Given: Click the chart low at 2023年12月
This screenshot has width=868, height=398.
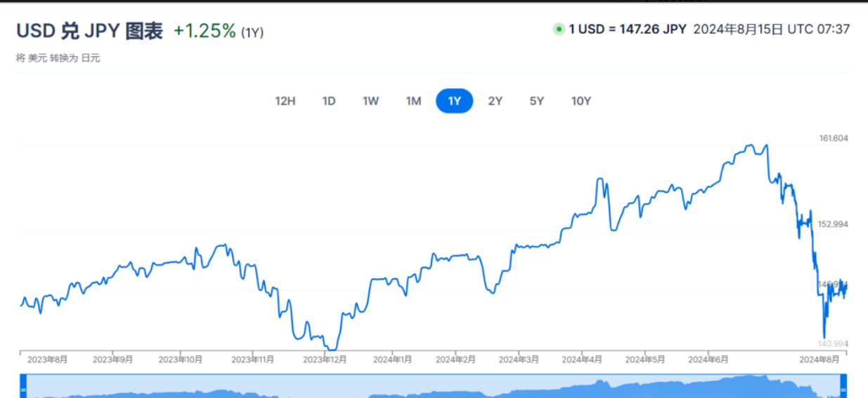Looking at the screenshot, I should pos(332,349).
